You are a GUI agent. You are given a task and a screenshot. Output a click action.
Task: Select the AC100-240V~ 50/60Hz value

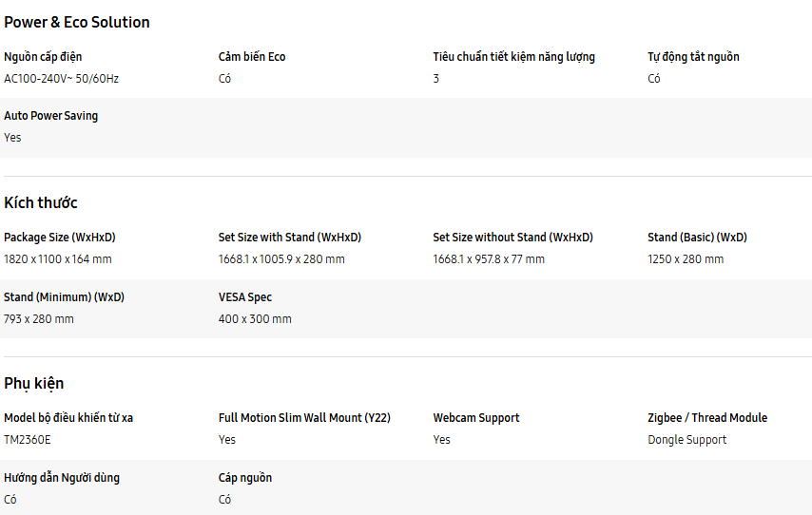pos(62,79)
